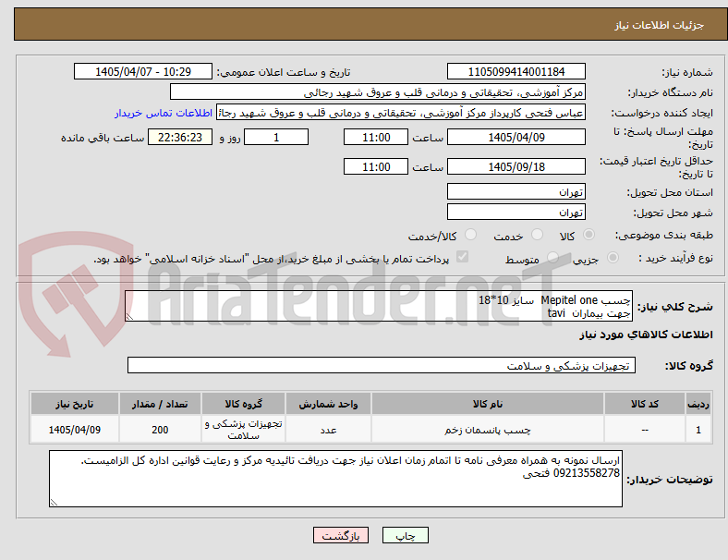Click the چاپ (print) button
The height and width of the screenshot is (560, 728).
point(405,535)
